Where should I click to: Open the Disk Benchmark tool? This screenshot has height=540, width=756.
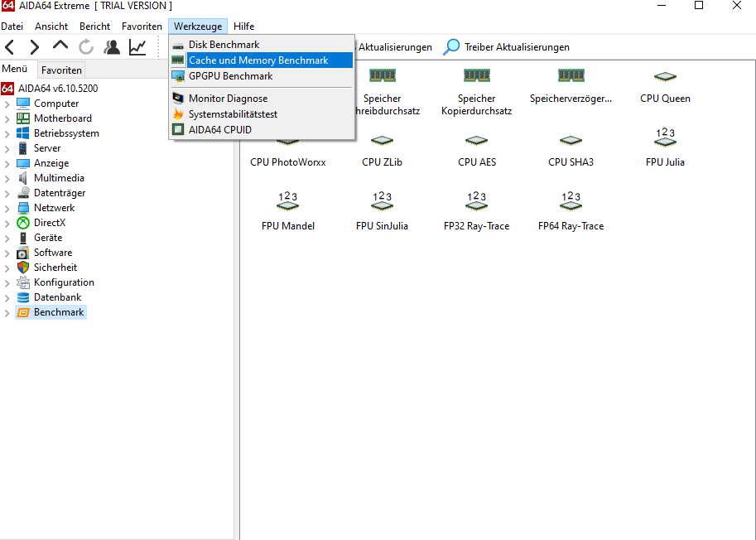[x=262, y=45]
